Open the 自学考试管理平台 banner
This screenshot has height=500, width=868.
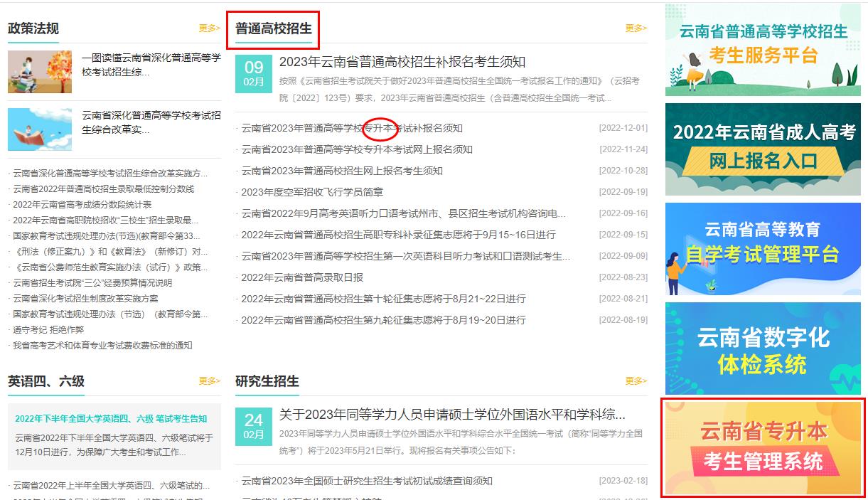tap(763, 249)
